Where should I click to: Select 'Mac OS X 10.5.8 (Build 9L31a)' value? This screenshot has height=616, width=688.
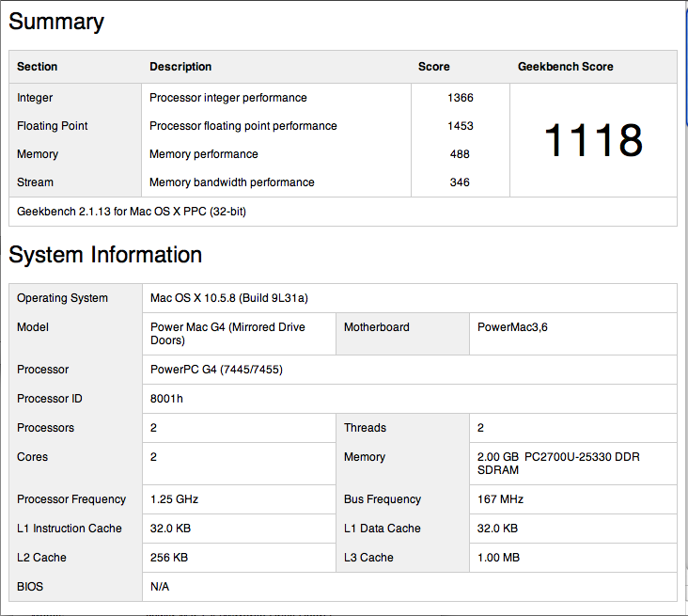coord(229,298)
